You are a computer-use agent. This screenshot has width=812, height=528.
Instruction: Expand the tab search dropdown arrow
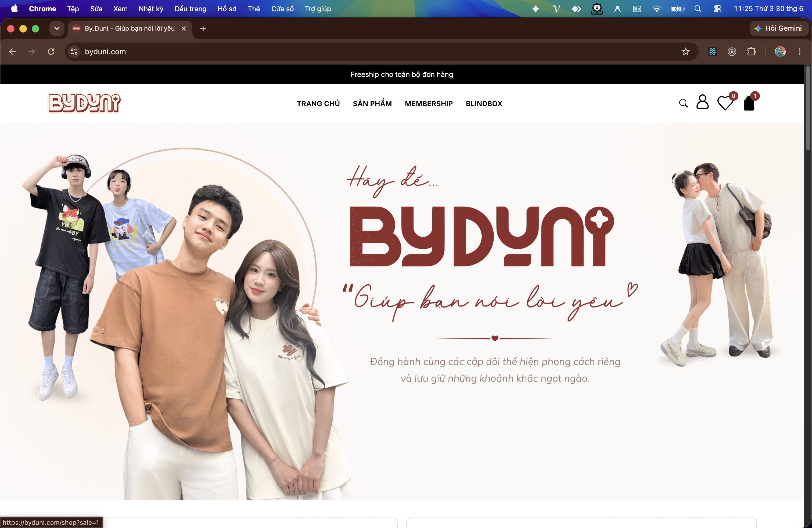57,28
